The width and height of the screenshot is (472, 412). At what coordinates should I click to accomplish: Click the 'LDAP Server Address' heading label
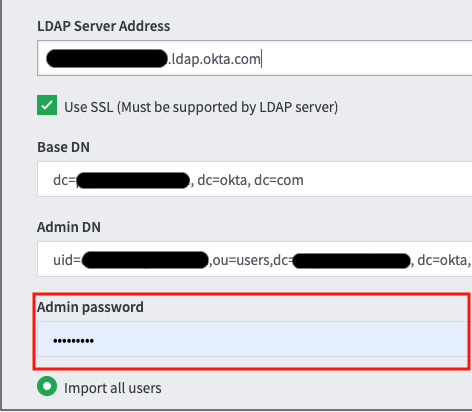103,26
